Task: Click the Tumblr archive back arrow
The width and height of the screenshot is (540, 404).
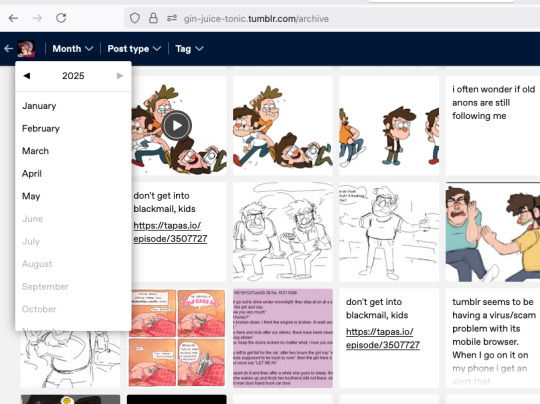Action: pos(9,49)
